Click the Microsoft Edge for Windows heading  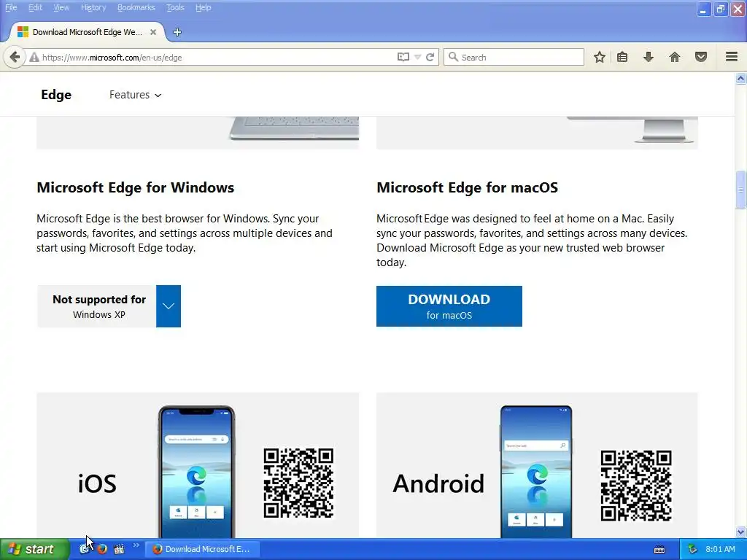pos(135,187)
